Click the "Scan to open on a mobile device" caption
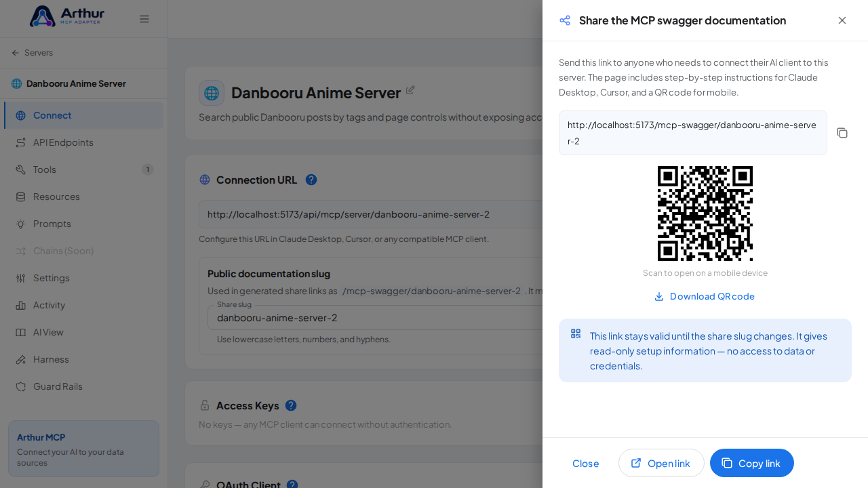868x488 pixels. point(705,273)
